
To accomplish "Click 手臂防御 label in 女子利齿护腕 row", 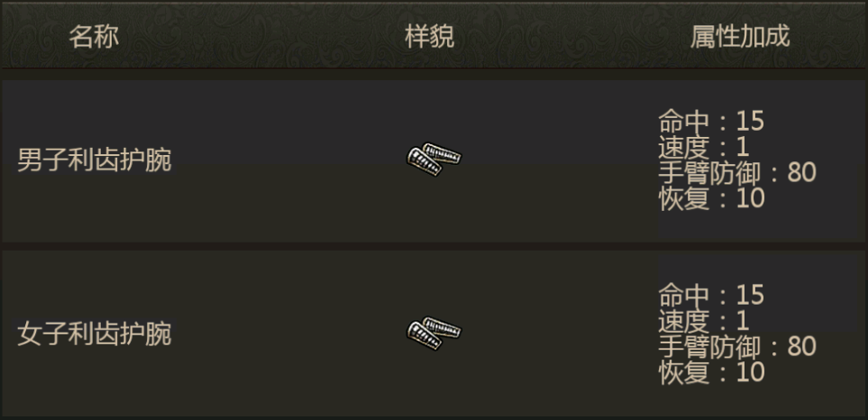I will (x=709, y=347).
